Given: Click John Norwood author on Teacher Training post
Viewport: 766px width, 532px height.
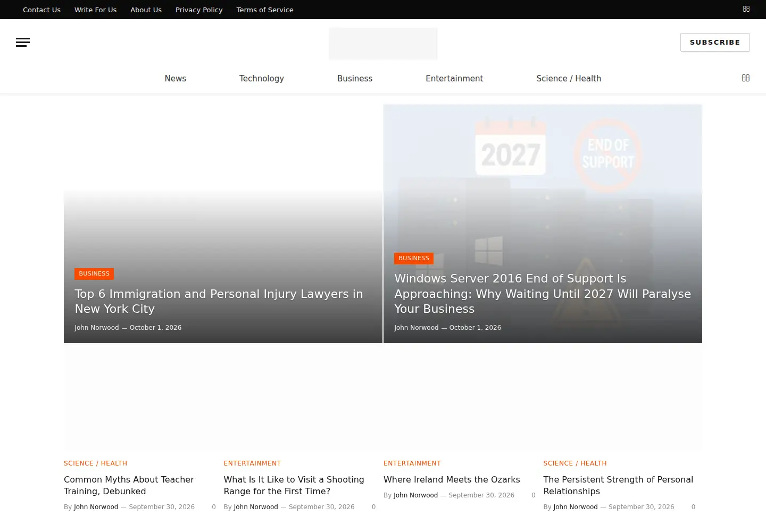Looking at the screenshot, I should click(96, 507).
